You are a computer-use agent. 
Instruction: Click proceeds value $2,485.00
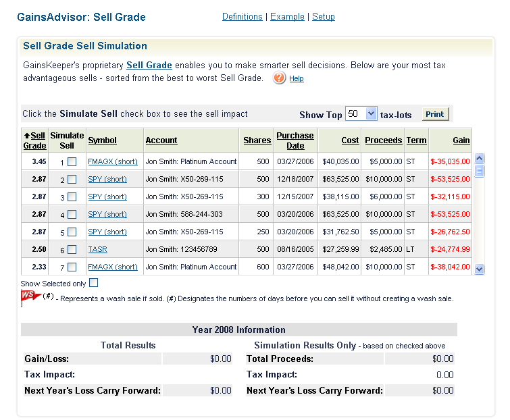[386, 249]
